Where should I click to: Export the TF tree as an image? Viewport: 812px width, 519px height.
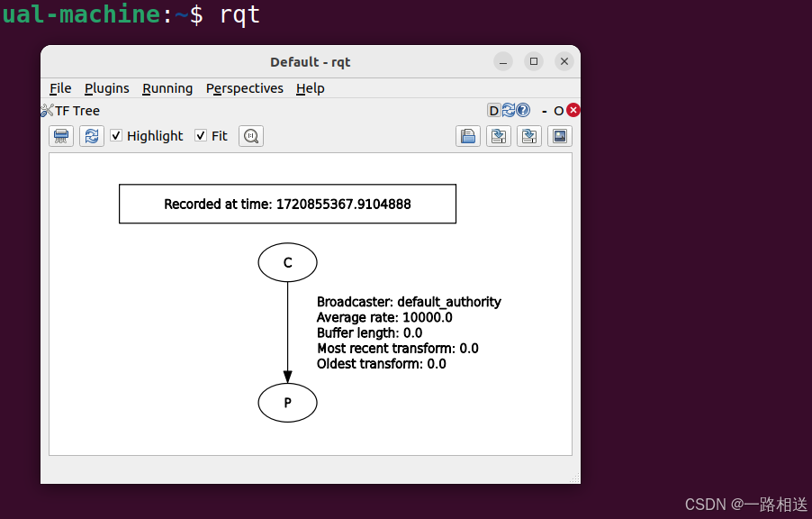tap(559, 136)
